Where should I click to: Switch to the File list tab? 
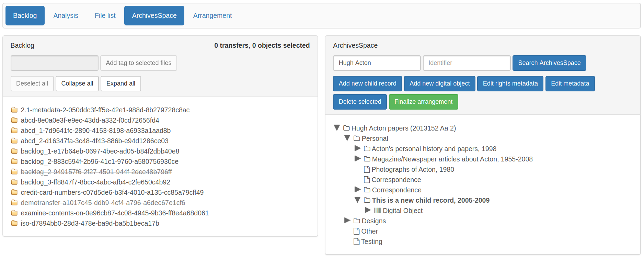[x=105, y=15]
